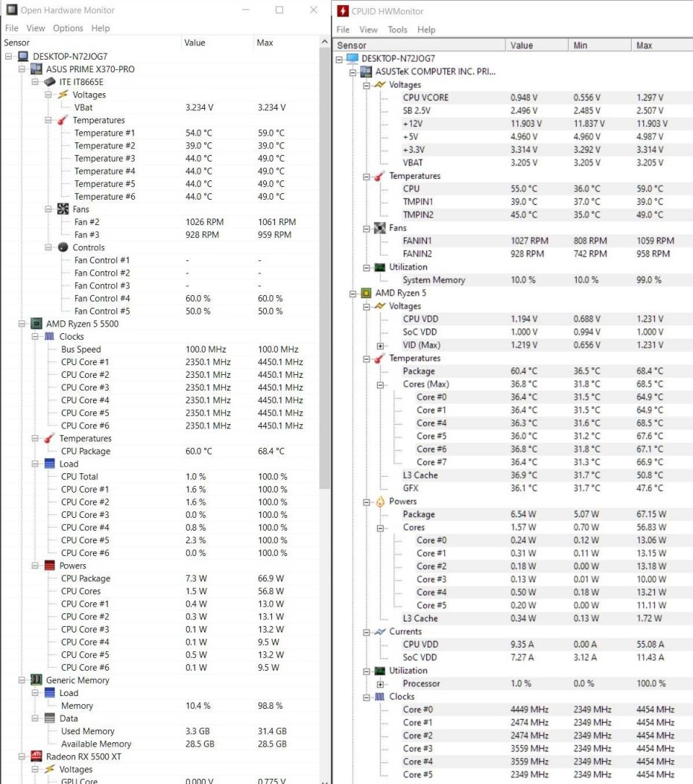The height and width of the screenshot is (784, 693).
Task: Click the Clocks icon in Open Hardware Monitor
Action: (49, 336)
